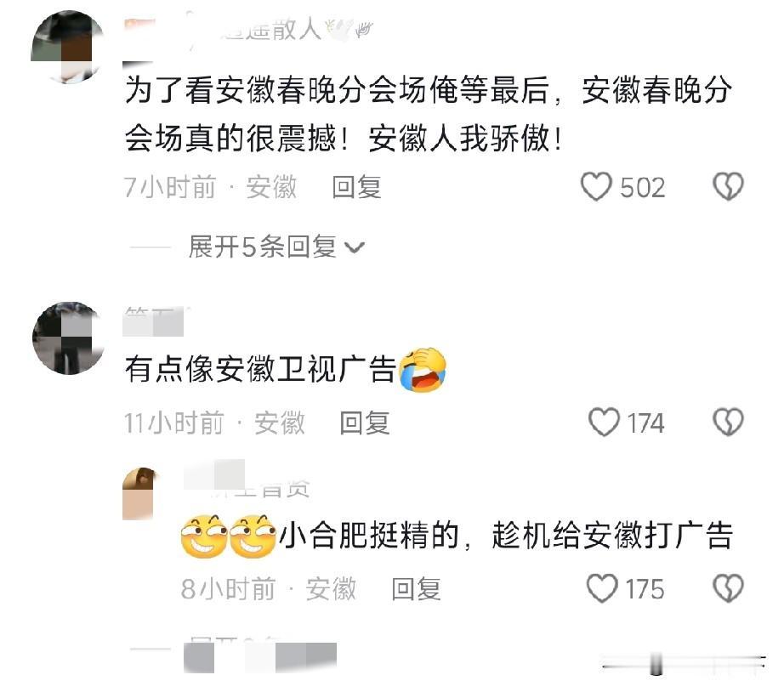Viewport: 784px width, 692px height.
Task: Open the first commenter's avatar
Action: click(x=69, y=47)
